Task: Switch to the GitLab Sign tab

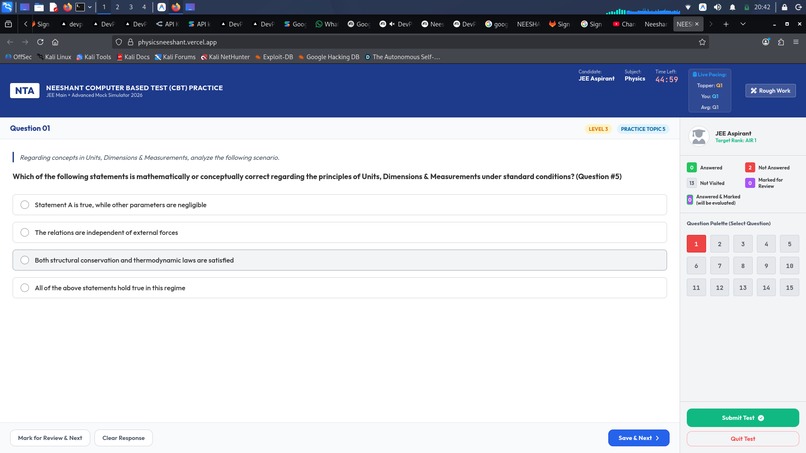Action: (x=560, y=24)
